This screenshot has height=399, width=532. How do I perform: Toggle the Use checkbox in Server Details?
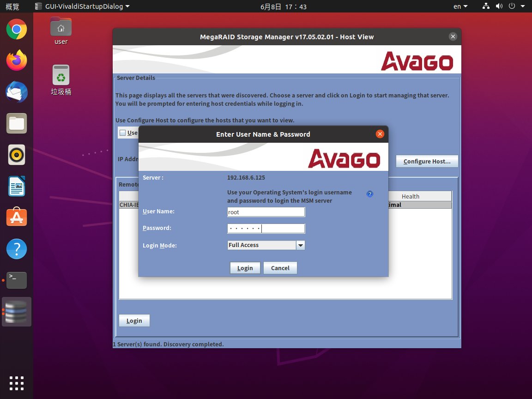pyautogui.click(x=122, y=133)
